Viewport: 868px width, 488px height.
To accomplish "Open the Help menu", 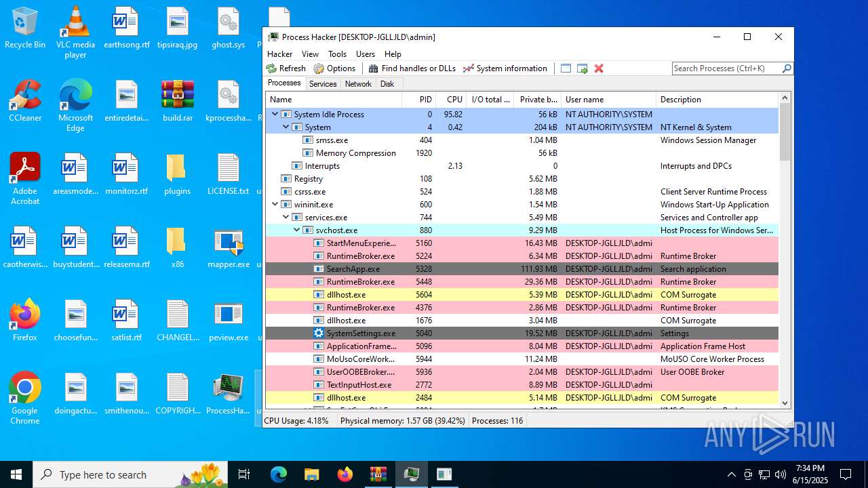I will (393, 54).
